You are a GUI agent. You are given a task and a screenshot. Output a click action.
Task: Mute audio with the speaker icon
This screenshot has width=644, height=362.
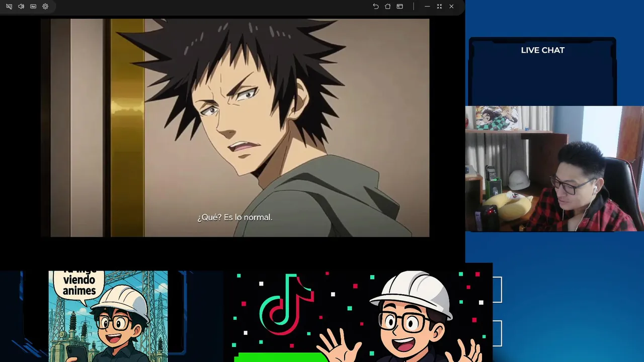[21, 7]
